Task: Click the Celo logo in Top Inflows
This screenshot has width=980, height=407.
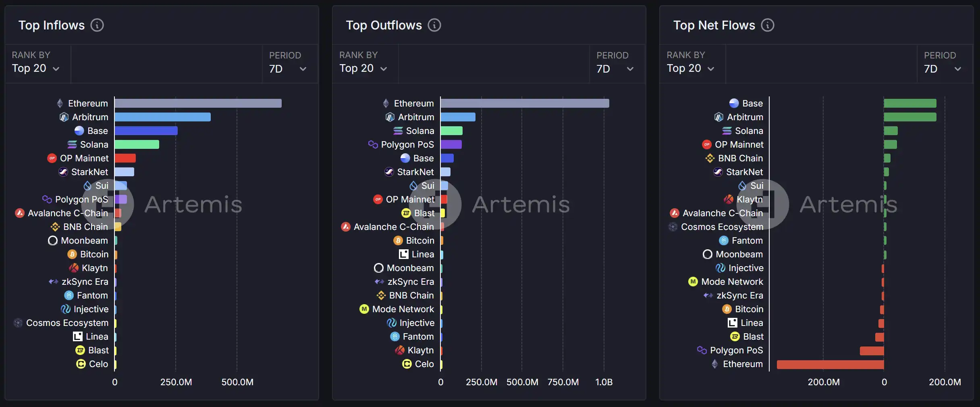Action: (x=81, y=364)
